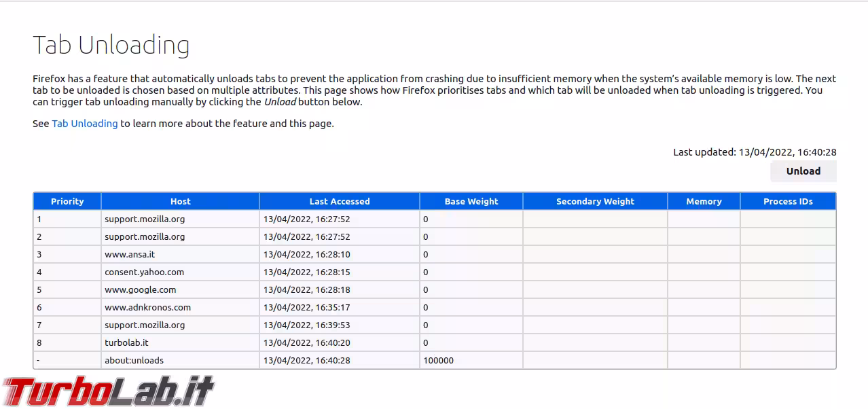Click the first support.mozilla.org row

click(x=272, y=219)
